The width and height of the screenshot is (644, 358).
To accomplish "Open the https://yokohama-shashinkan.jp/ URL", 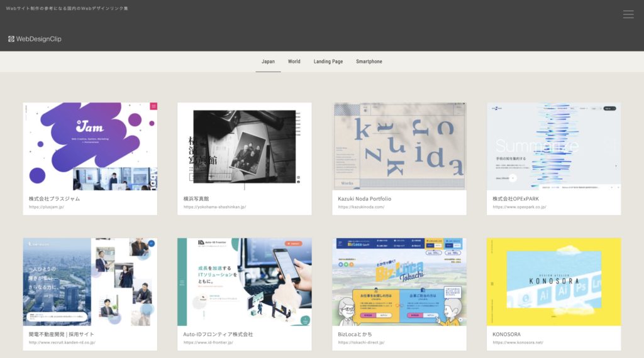I will point(215,207).
